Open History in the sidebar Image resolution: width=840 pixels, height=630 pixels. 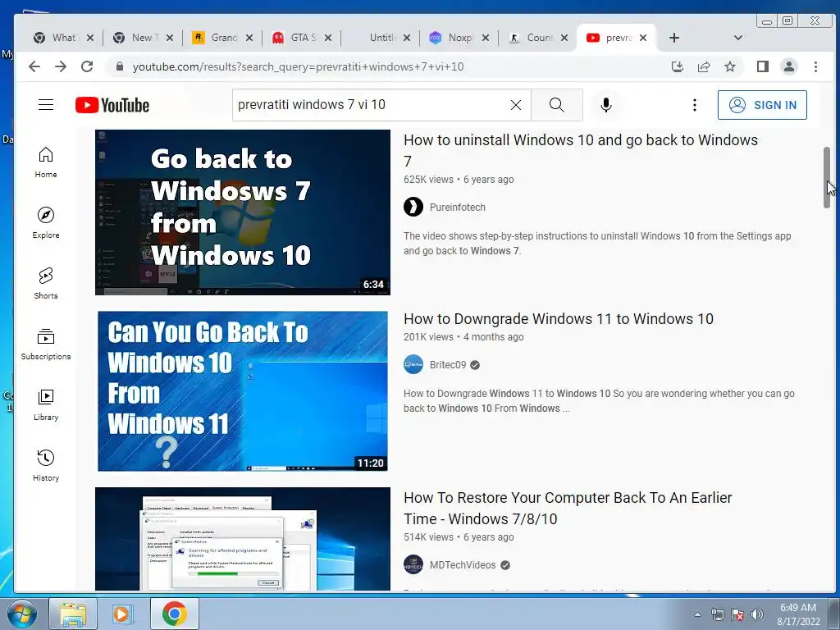(x=46, y=466)
